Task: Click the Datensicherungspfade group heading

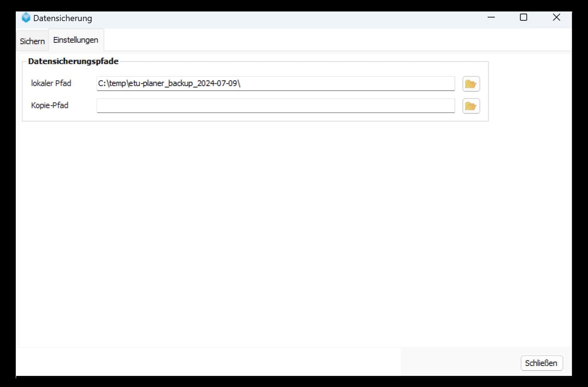Action: 73,61
